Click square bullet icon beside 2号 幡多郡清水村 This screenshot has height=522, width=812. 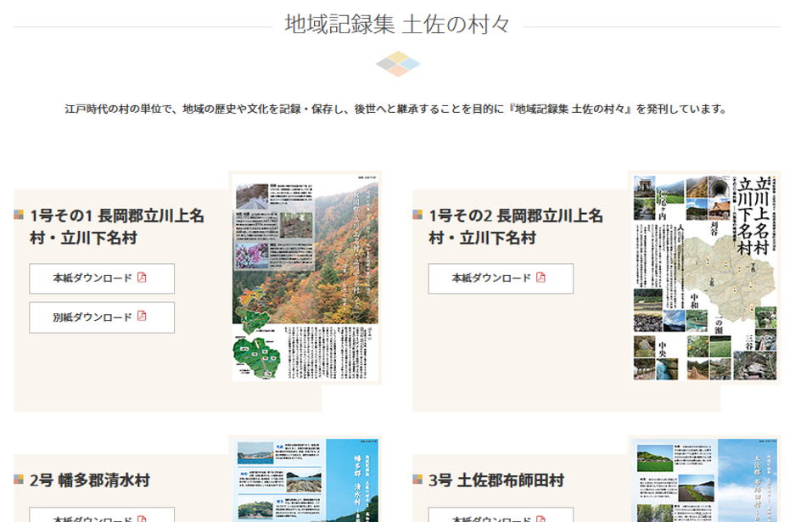(19, 480)
